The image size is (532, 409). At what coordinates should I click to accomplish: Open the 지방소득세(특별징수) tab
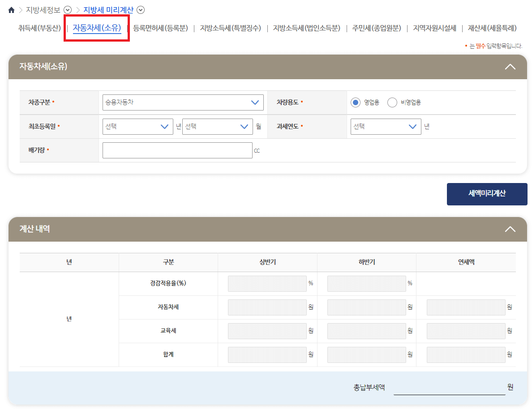click(230, 28)
